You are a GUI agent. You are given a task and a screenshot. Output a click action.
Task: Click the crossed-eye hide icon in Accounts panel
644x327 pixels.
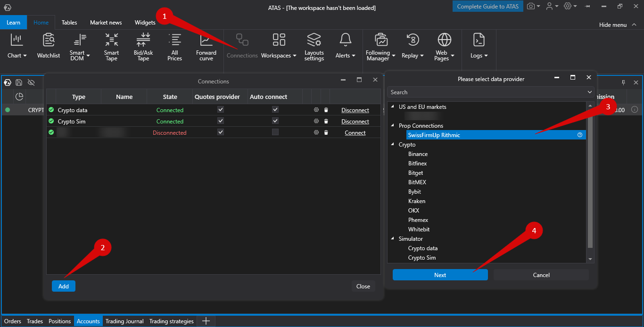[31, 82]
